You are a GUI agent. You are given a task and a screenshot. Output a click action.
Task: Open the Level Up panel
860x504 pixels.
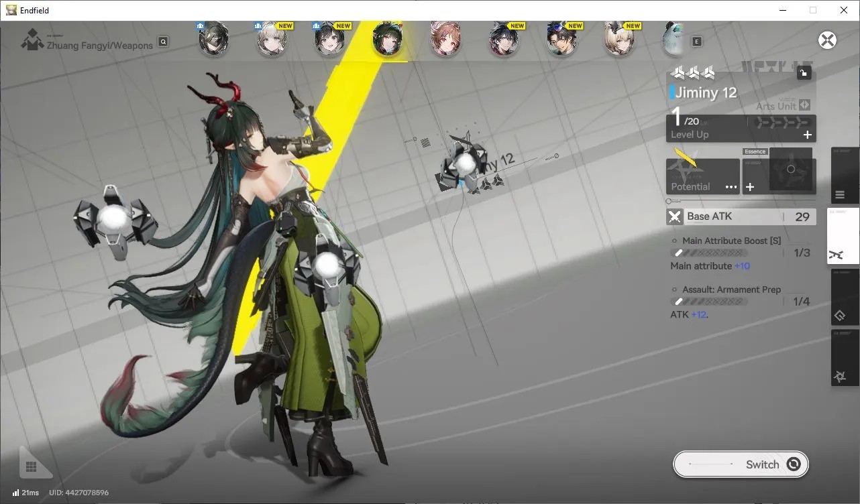[741, 128]
